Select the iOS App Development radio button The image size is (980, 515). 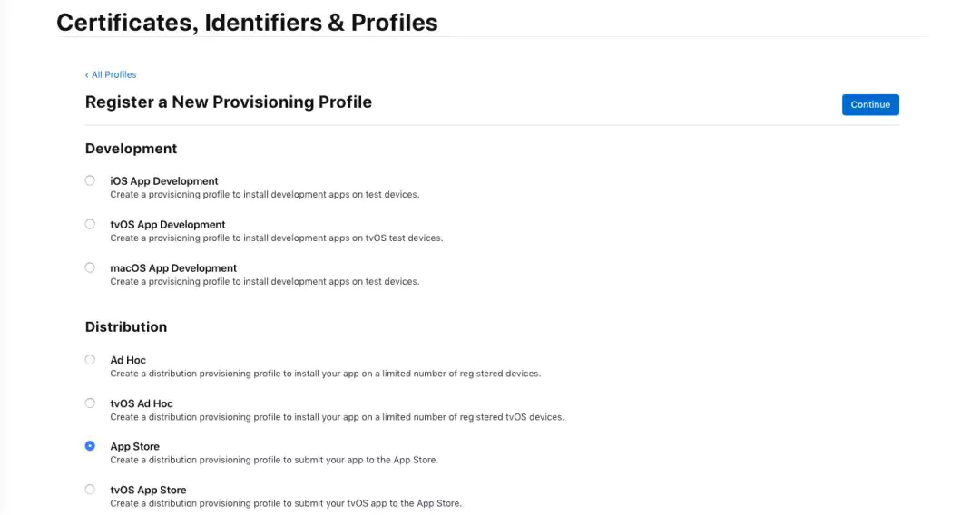click(x=90, y=180)
